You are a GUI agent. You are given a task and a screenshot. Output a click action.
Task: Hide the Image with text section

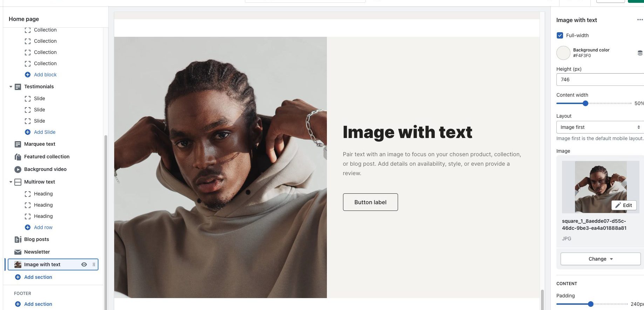[x=84, y=264]
